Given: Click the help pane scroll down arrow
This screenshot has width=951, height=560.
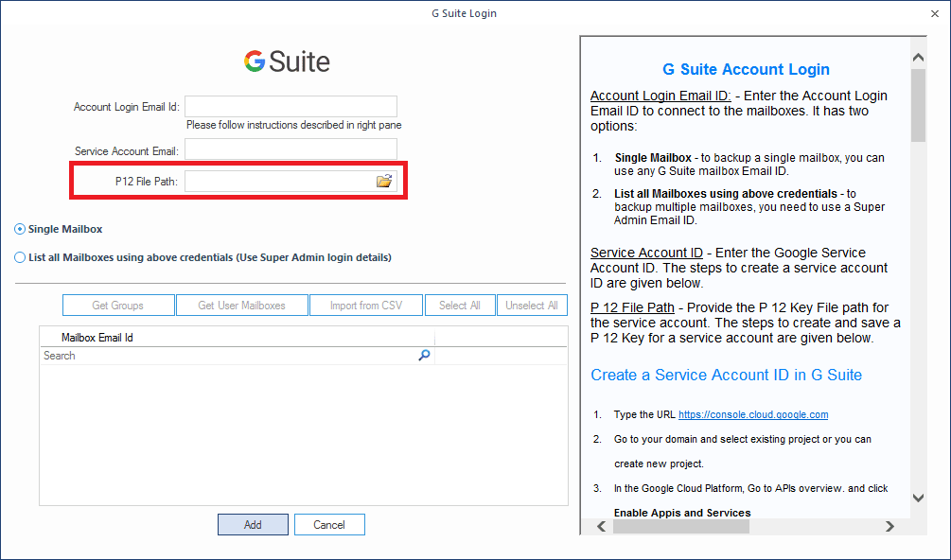Looking at the screenshot, I should 918,498.
